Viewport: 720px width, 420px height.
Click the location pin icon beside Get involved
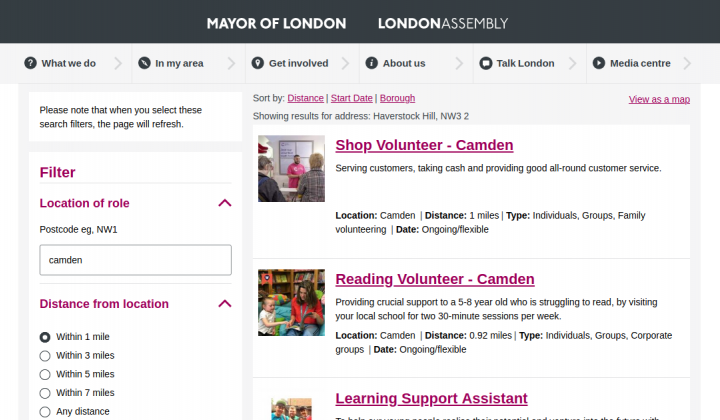[258, 63]
